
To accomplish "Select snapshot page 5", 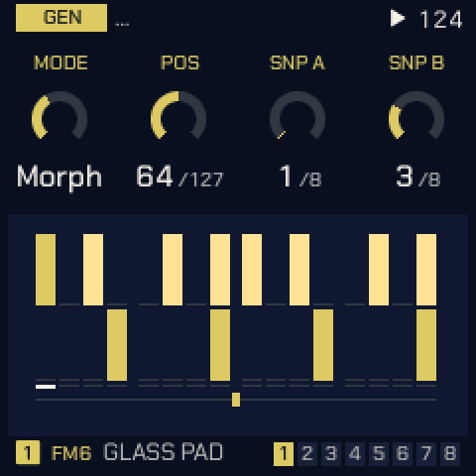I will [379, 454].
